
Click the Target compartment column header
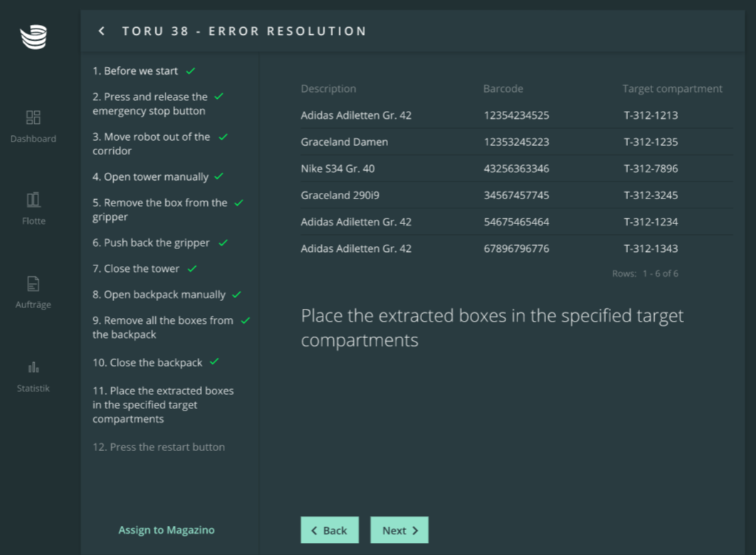click(672, 89)
